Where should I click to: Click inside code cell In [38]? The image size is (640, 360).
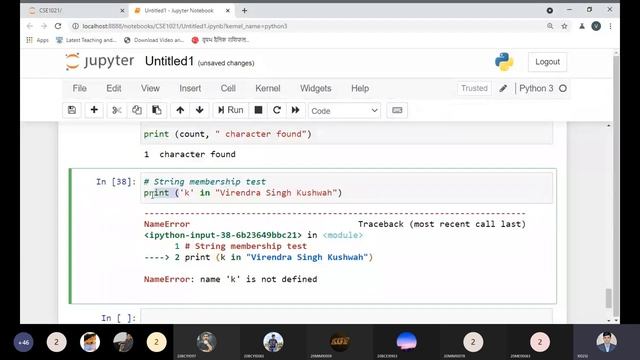click(347, 187)
